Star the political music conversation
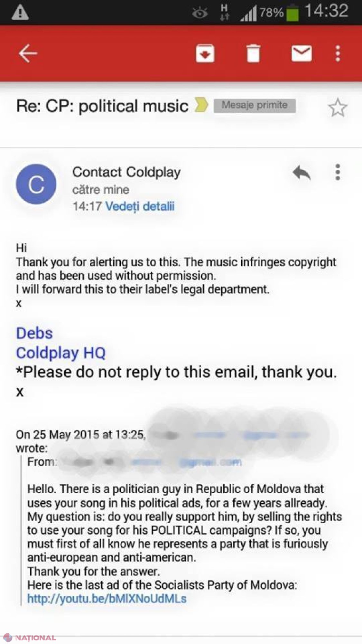 coord(338,108)
